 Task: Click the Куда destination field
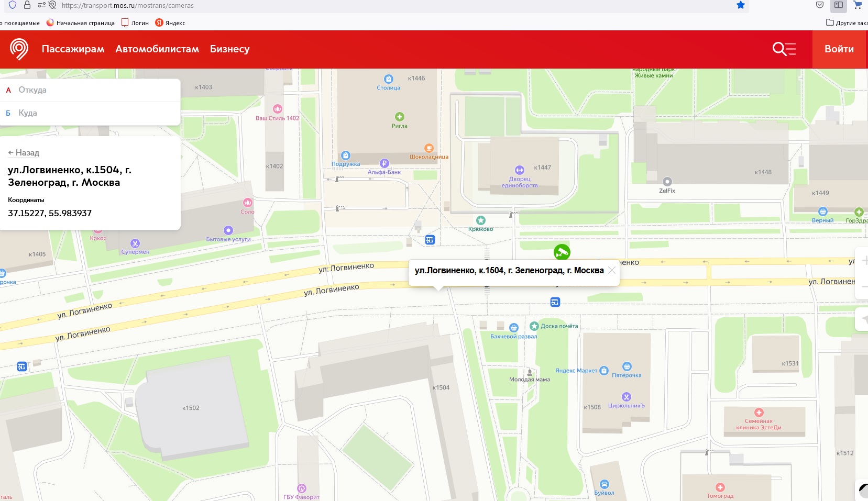(94, 113)
